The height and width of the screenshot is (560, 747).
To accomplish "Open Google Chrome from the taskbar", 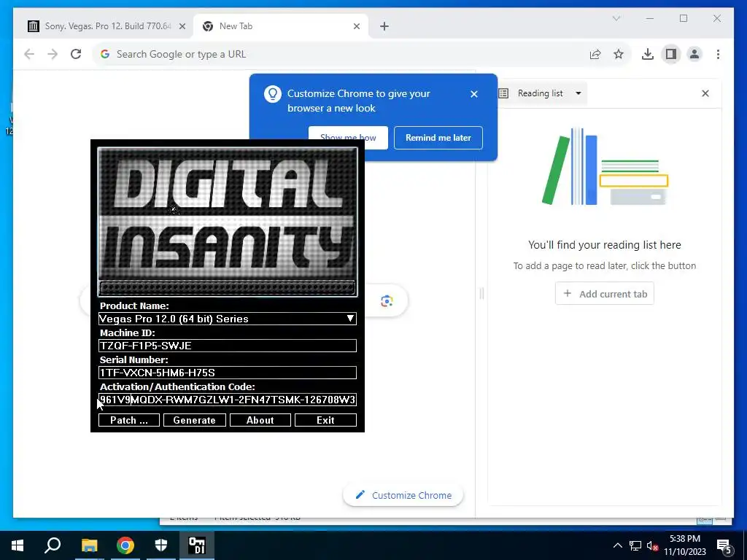I will point(125,545).
